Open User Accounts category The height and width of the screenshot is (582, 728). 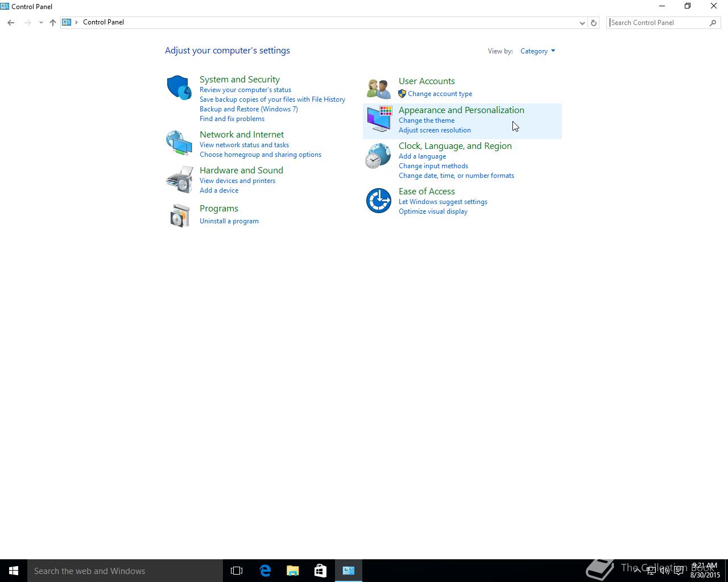[427, 81]
